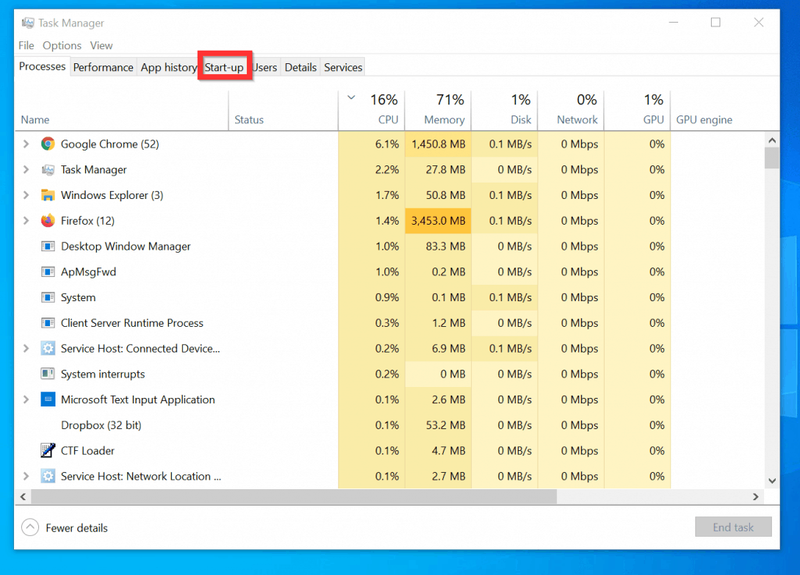Image resolution: width=800 pixels, height=575 pixels.
Task: Sort processes by GPU column header
Action: point(637,111)
